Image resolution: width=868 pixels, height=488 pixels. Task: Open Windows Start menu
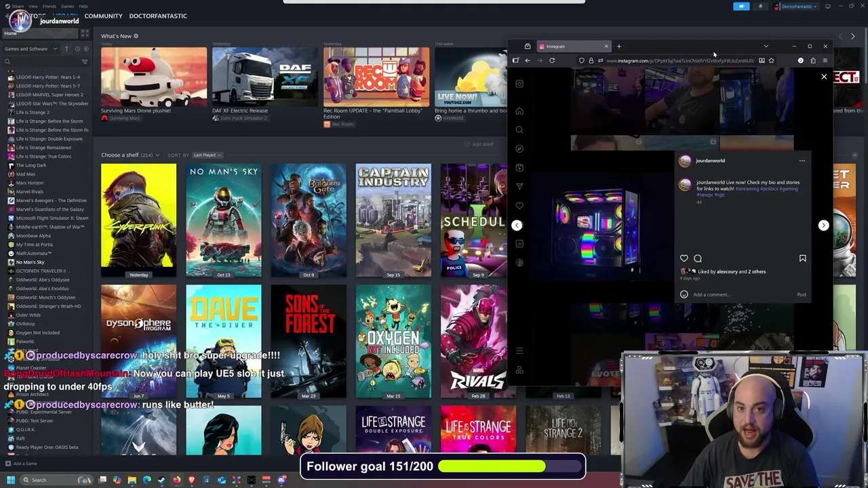click(11, 480)
